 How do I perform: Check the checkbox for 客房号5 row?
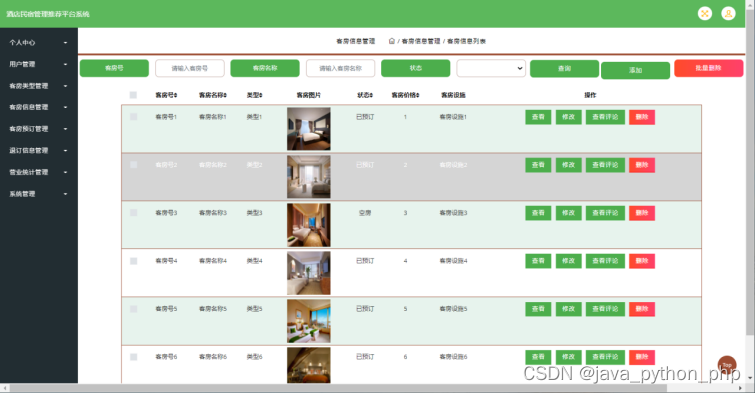coord(134,309)
